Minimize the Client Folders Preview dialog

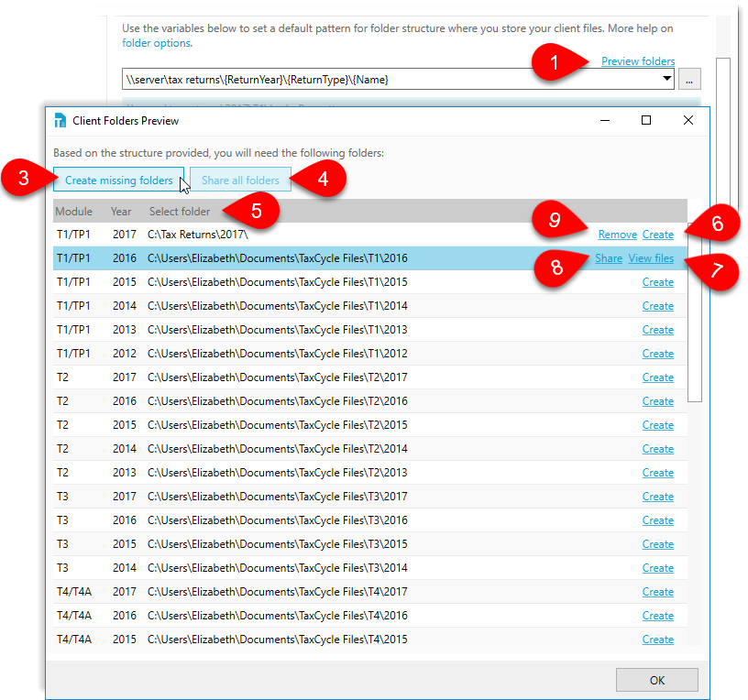click(605, 120)
